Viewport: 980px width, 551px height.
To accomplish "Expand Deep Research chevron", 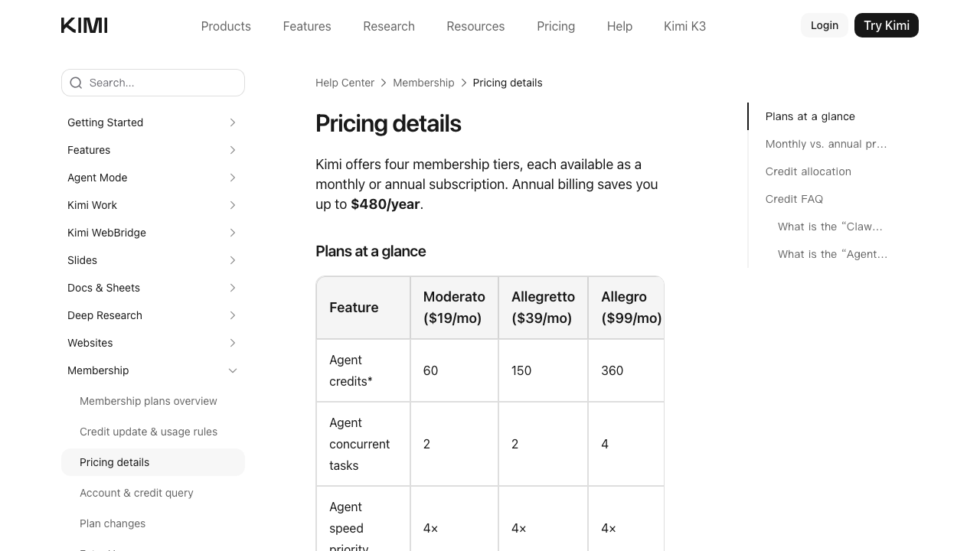I will click(233, 315).
